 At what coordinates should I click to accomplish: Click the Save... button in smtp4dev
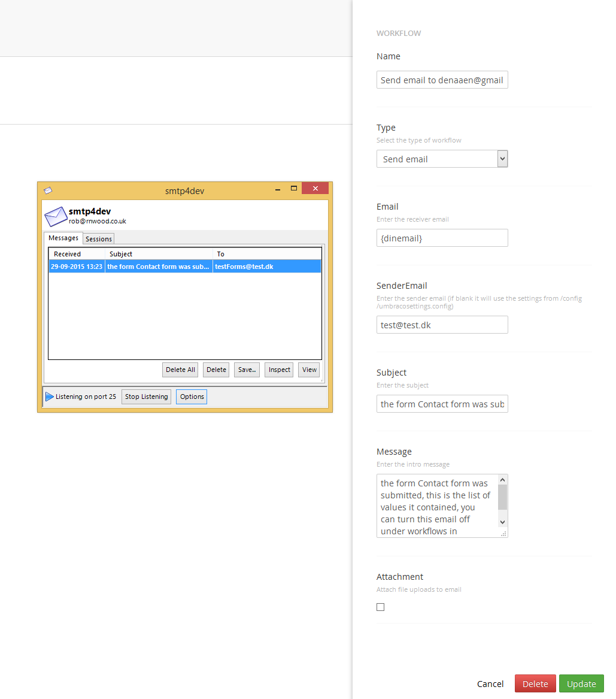click(247, 370)
